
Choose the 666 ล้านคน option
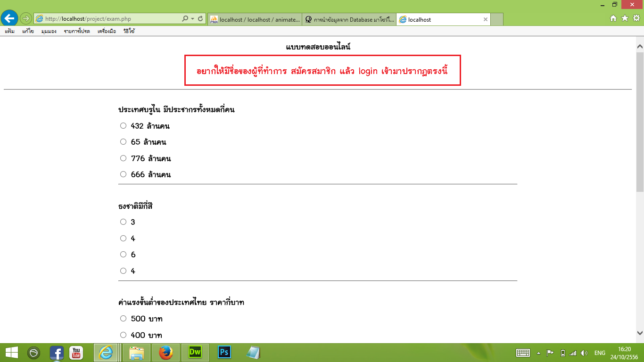124,174
